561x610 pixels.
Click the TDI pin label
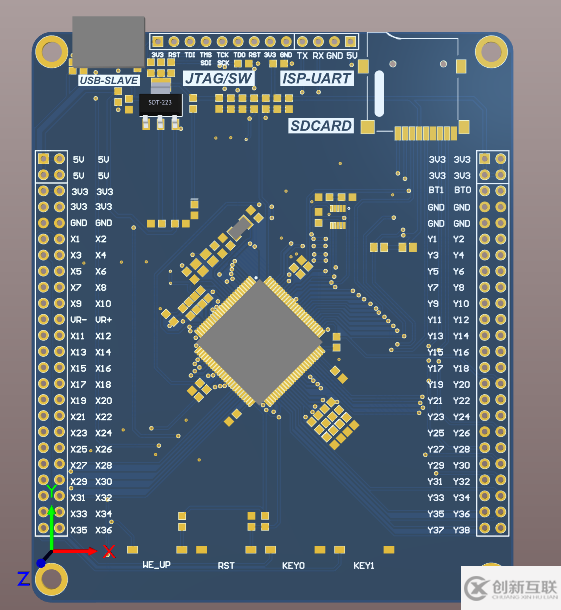click(x=190, y=55)
